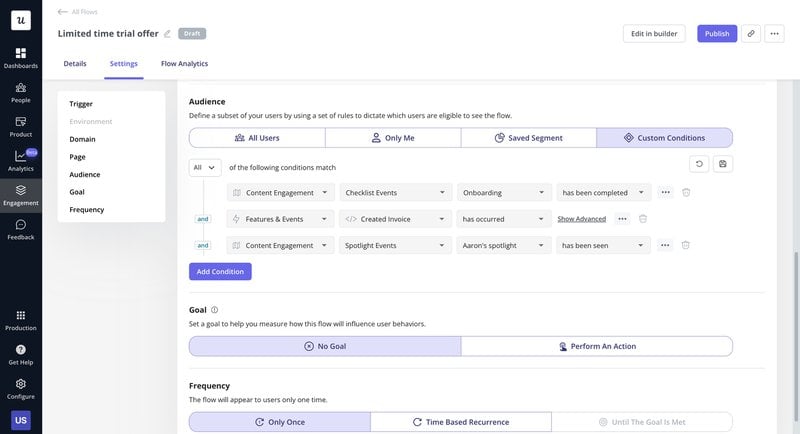Image resolution: width=800 pixels, height=434 pixels.
Task: Select the No Goal option
Action: point(325,346)
